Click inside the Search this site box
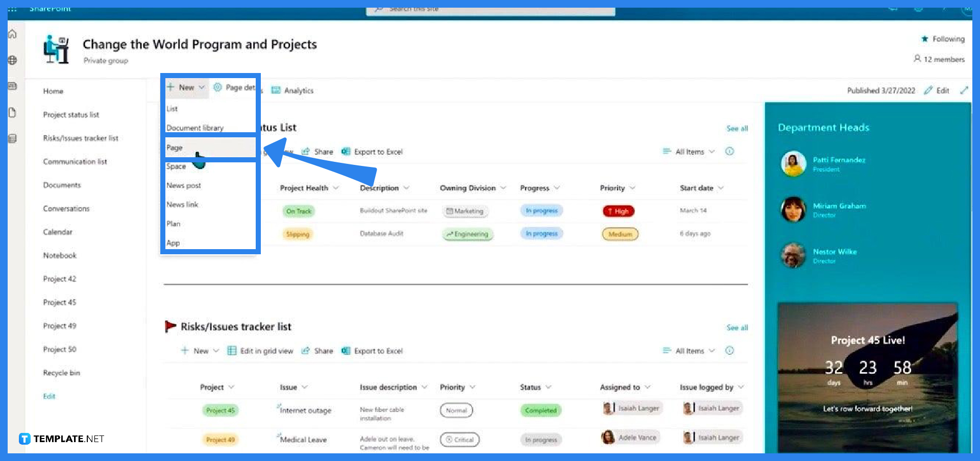Image resolution: width=980 pixels, height=461 pixels. coord(490,9)
